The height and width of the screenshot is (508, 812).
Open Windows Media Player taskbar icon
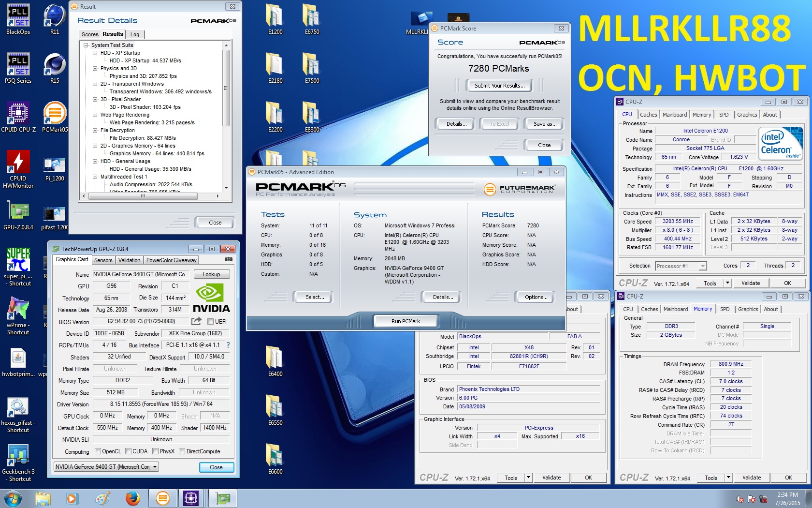tap(72, 498)
